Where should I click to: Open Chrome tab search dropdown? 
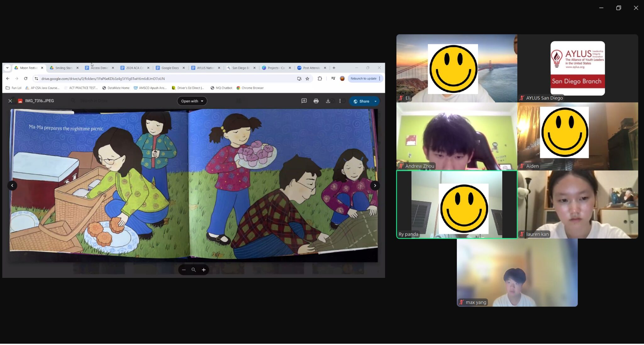(x=7, y=68)
